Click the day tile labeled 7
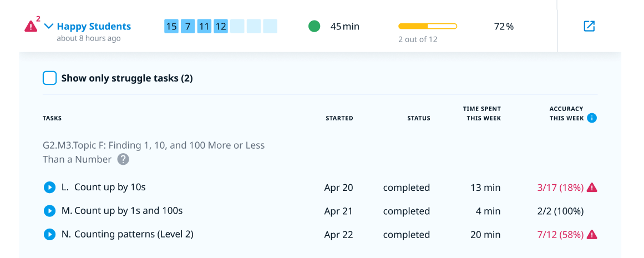This screenshot has height=258, width=644. pyautogui.click(x=187, y=26)
